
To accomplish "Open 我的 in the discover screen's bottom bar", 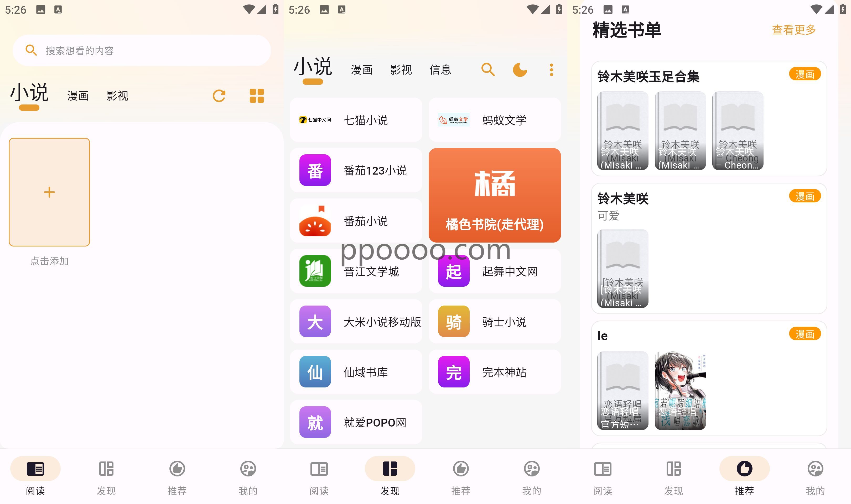I will [x=532, y=476].
